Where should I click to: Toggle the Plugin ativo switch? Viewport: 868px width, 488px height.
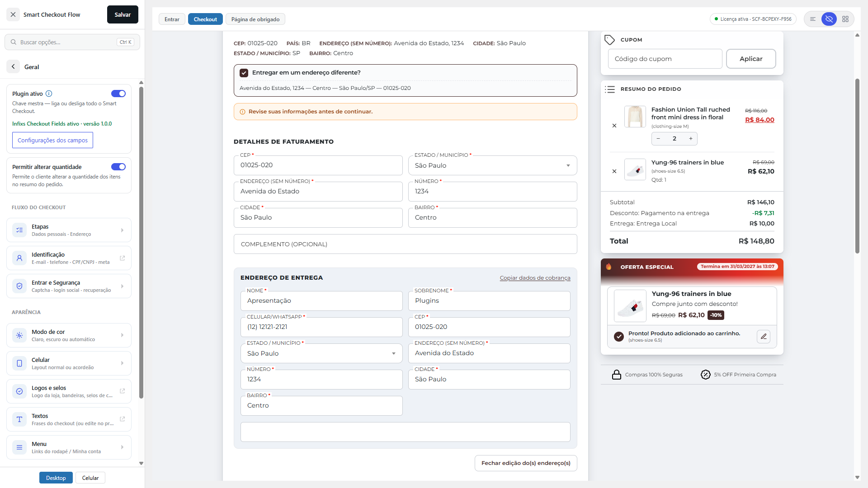coord(118,94)
